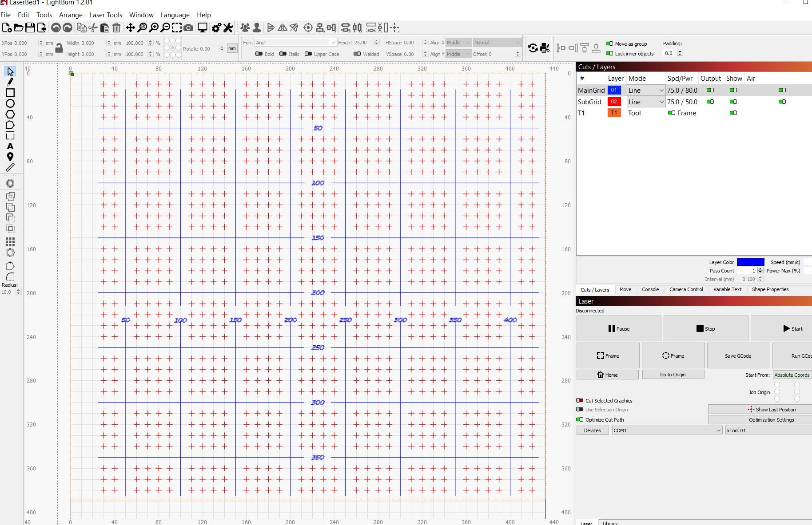
Task: Select the Edit Nodes pencil tool
Action: pyautogui.click(x=10, y=82)
